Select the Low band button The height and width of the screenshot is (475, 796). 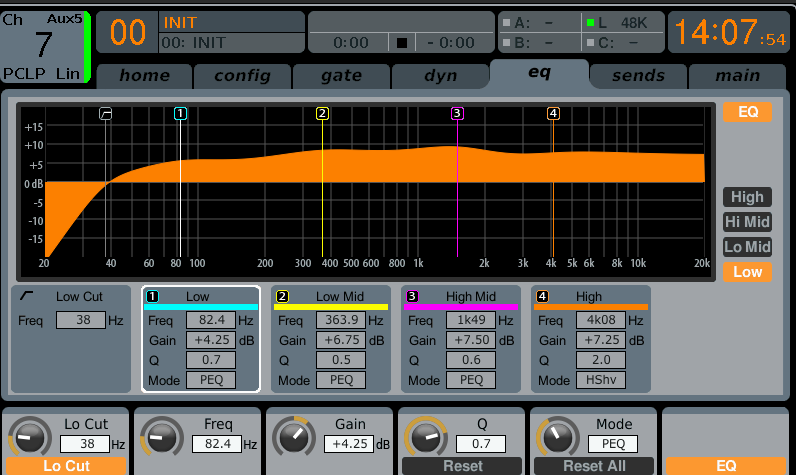(747, 272)
